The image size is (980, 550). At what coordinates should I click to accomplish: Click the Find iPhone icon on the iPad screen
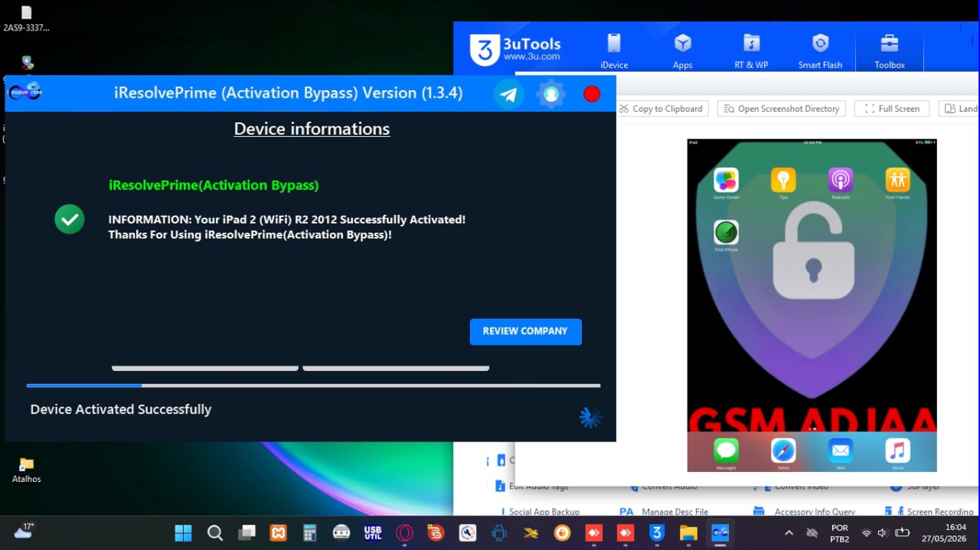pos(726,233)
